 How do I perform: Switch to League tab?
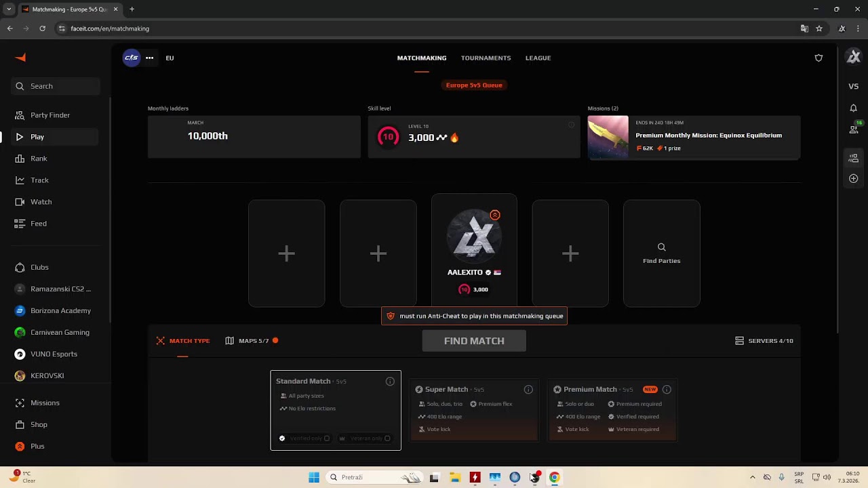pyautogui.click(x=538, y=58)
